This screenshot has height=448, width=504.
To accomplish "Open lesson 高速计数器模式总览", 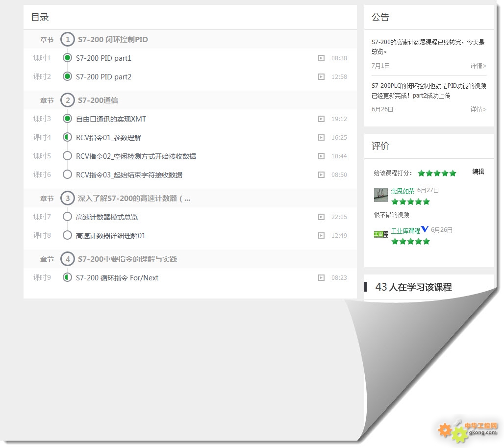I will (107, 217).
